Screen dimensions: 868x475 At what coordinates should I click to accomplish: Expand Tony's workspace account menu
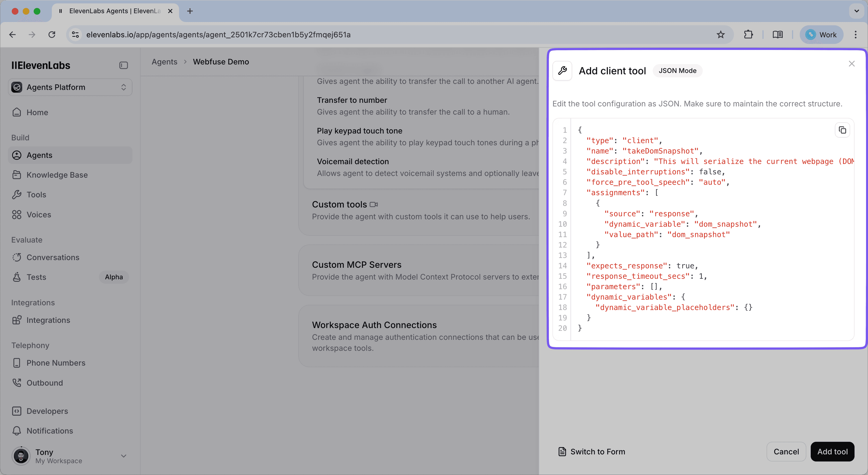point(123,456)
